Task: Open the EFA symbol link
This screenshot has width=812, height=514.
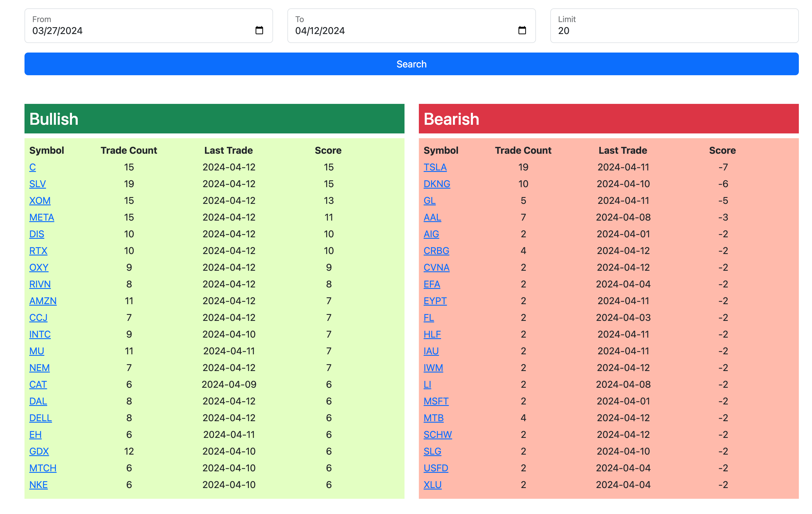Action: pos(432,284)
